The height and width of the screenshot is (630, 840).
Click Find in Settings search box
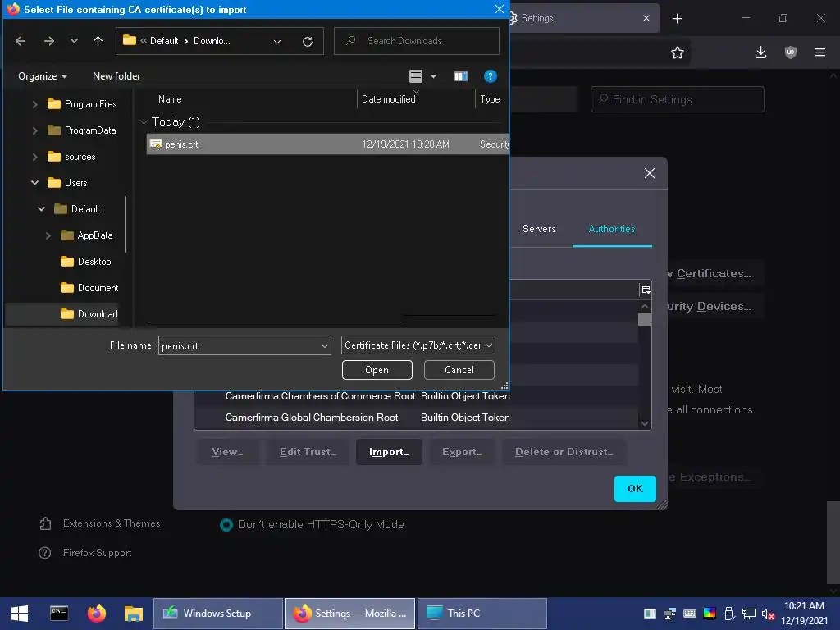(x=677, y=99)
